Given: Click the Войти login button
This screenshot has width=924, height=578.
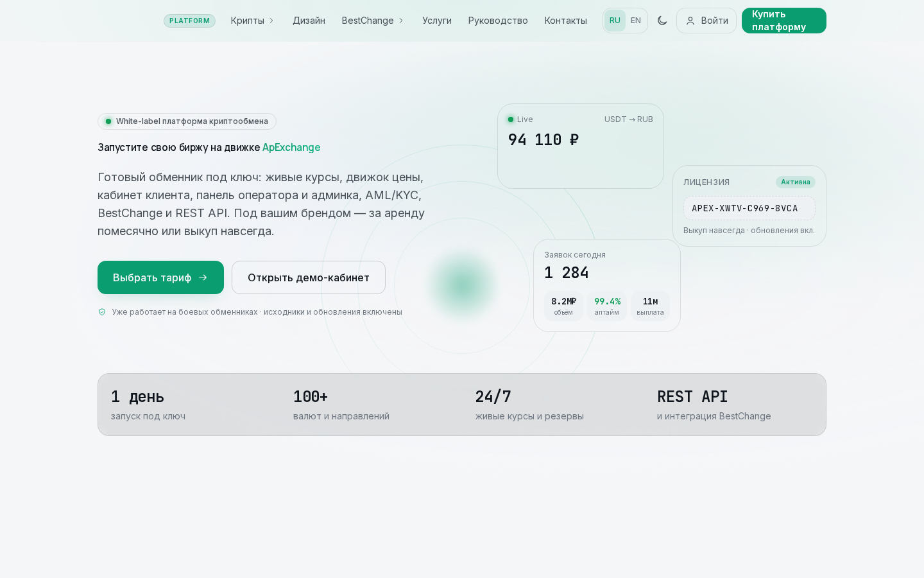Looking at the screenshot, I should point(706,21).
